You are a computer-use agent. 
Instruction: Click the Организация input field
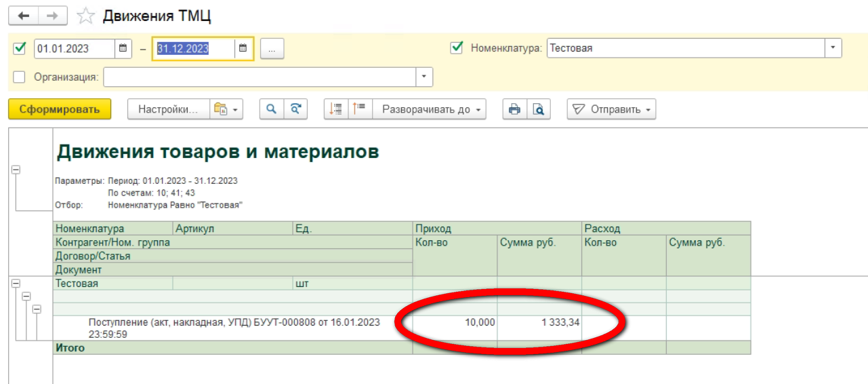coord(260,77)
